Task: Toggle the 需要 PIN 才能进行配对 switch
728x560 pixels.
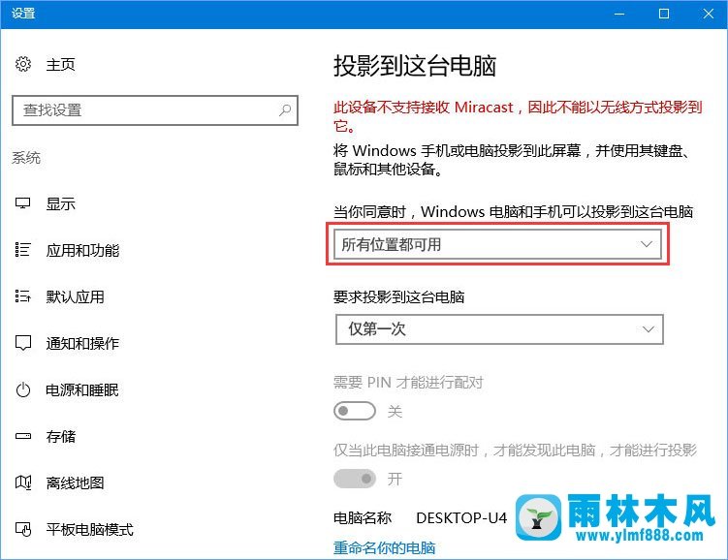Action: [355, 411]
